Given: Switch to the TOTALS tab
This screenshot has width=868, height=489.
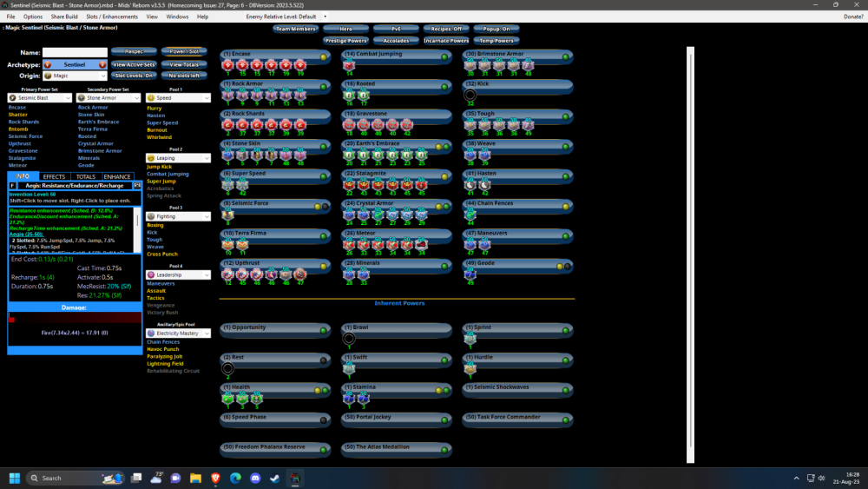Looking at the screenshot, I should click(x=86, y=176).
